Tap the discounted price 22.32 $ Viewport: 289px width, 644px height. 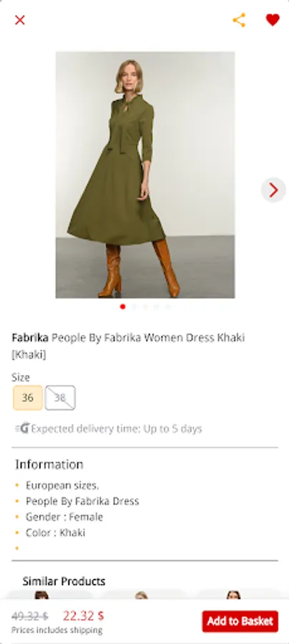(x=83, y=615)
